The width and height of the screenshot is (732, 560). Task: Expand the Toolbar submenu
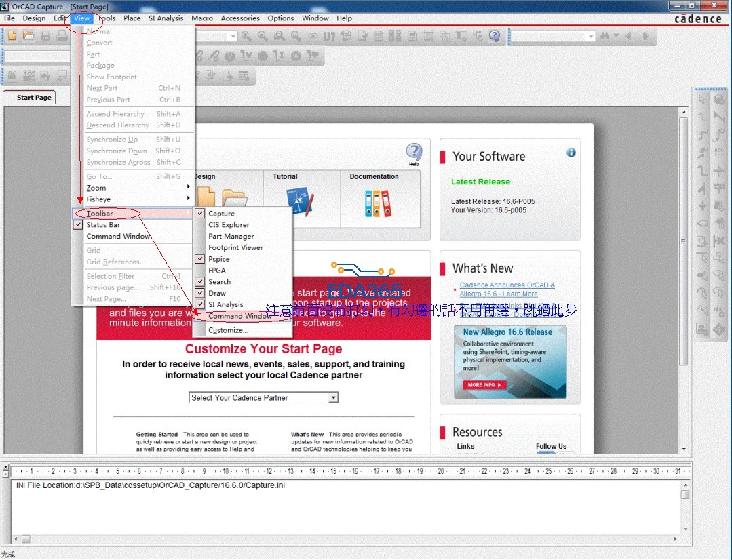coord(132,214)
